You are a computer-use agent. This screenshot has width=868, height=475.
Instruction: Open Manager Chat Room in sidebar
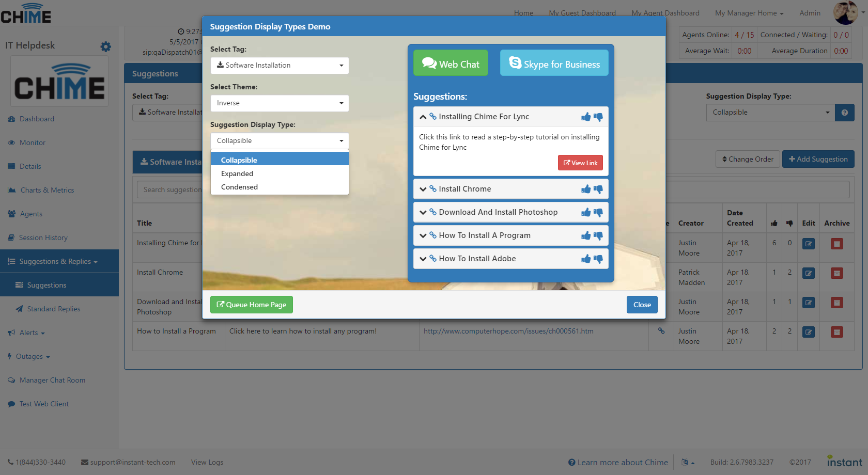coord(59,380)
